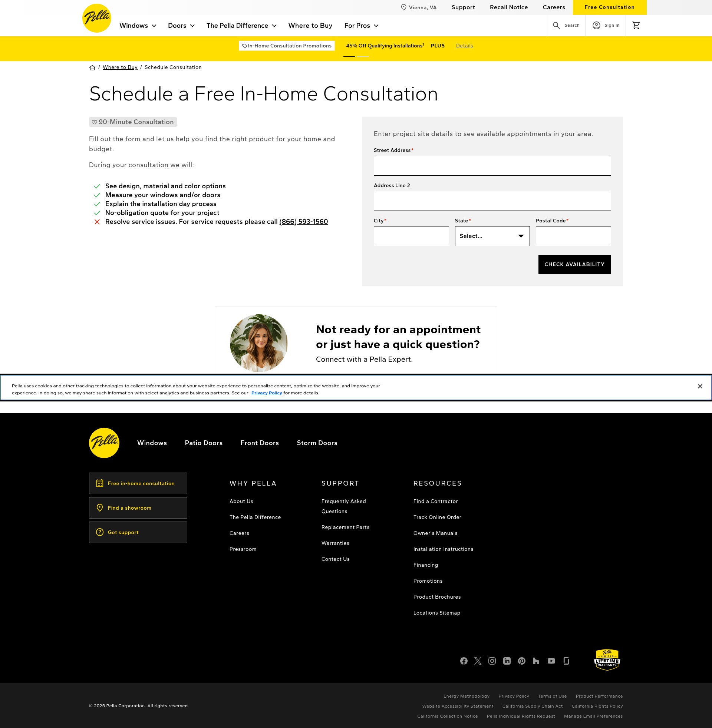Click the location pin icon beside Vienna, VA
The image size is (712, 728).
[403, 7]
